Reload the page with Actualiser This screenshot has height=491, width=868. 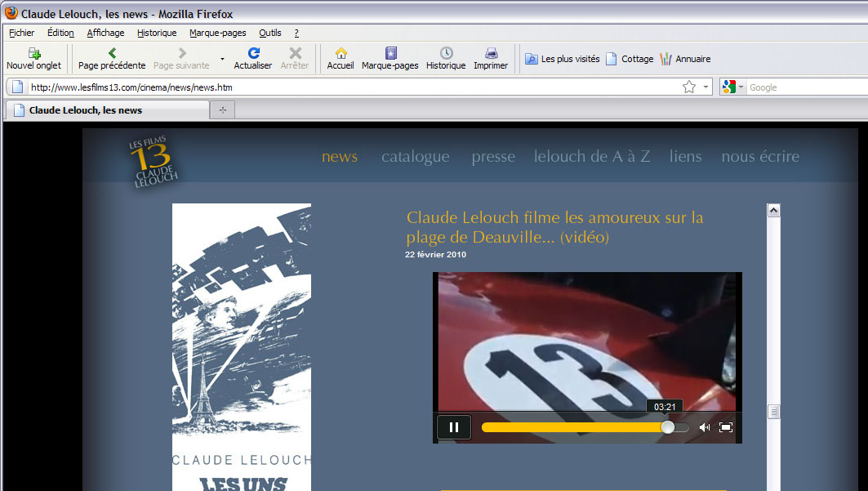pos(253,59)
